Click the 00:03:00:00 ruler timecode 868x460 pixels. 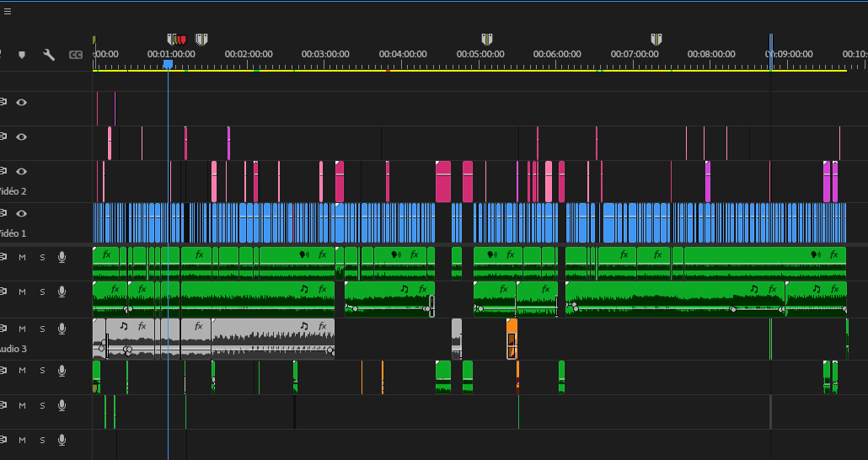pos(325,54)
